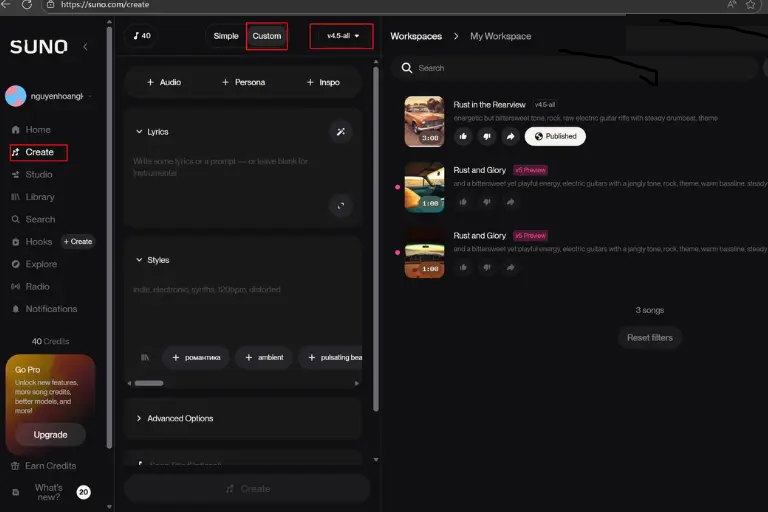The height and width of the screenshot is (512, 768).
Task: Dislike the second Rust and Glory song
Action: point(487,268)
